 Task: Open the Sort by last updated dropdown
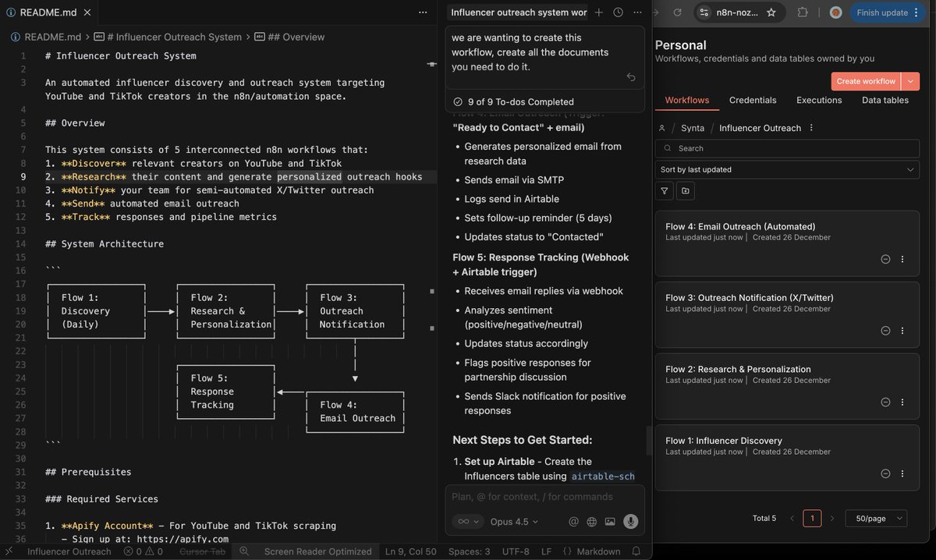[787, 169]
